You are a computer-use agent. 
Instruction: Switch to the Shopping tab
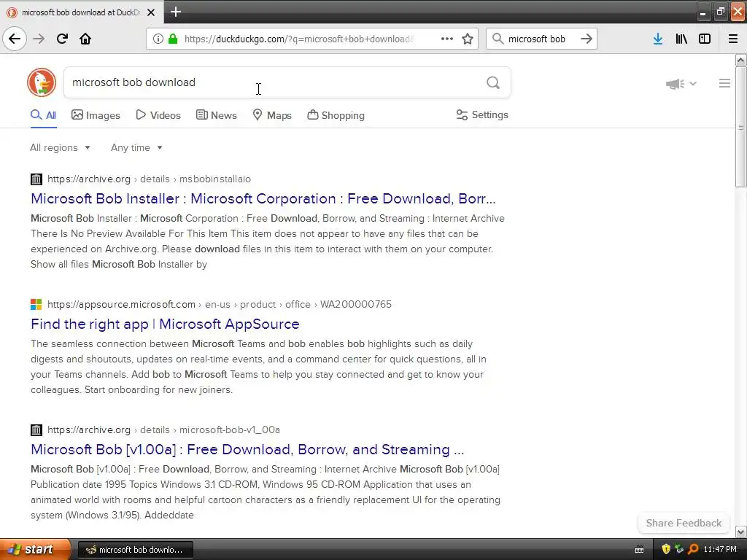coord(336,115)
